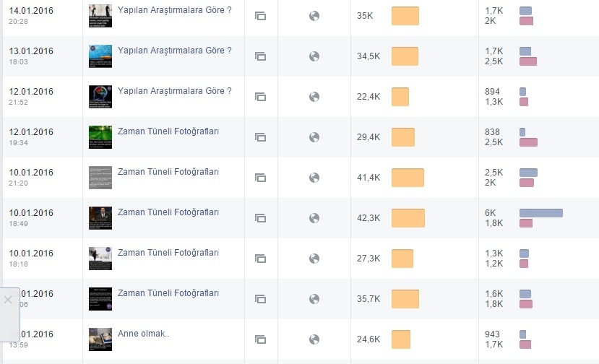Click the blue engagement bar showing 6K
The image size is (599, 364).
[541, 213]
